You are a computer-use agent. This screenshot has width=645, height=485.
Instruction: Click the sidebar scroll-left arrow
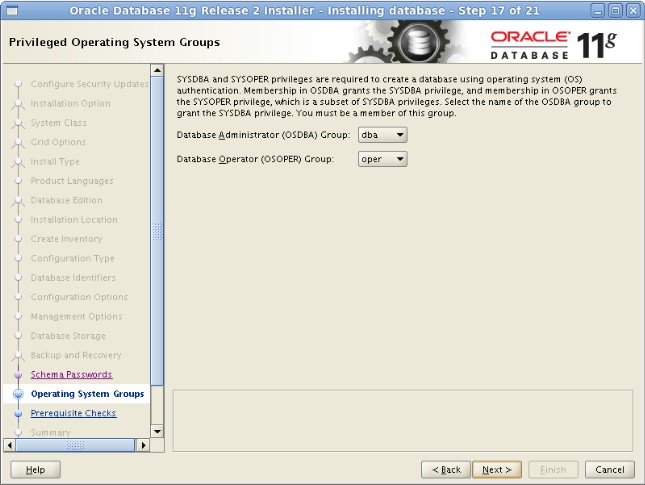click(x=9, y=445)
